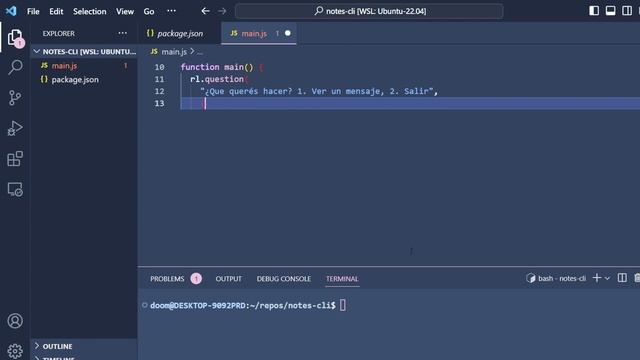Go back with the left arrow
This screenshot has height=360, width=640.
(x=205, y=11)
